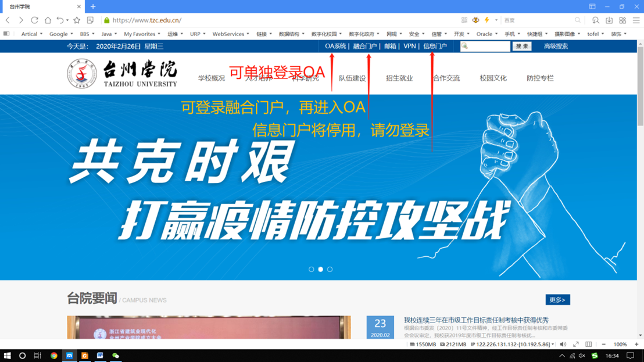Open the 融合门户 portal link
Screen dimensions: 644x362
tap(364, 46)
